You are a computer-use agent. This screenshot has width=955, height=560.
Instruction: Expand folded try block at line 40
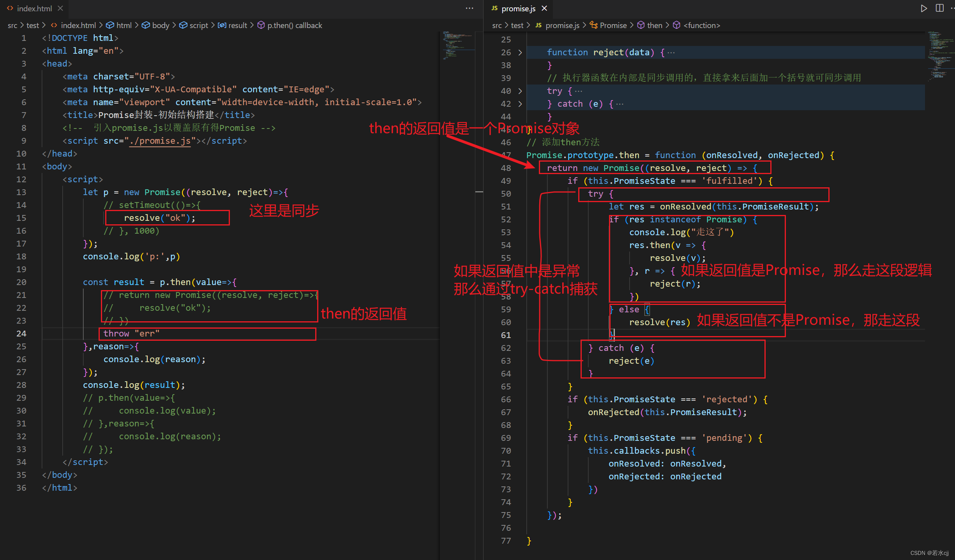[520, 91]
